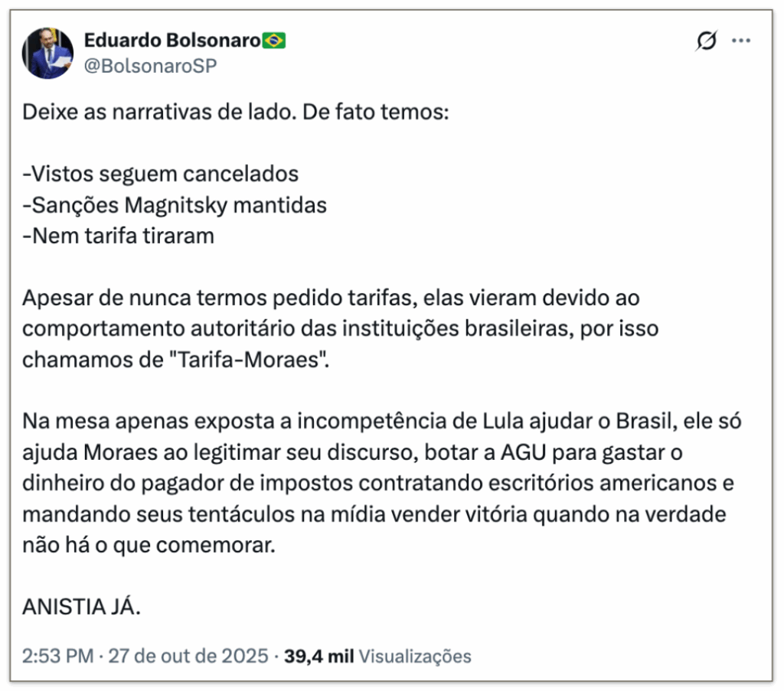Click the 39,4 mil view count
Viewport: 784px width, 691px height.
(x=318, y=656)
